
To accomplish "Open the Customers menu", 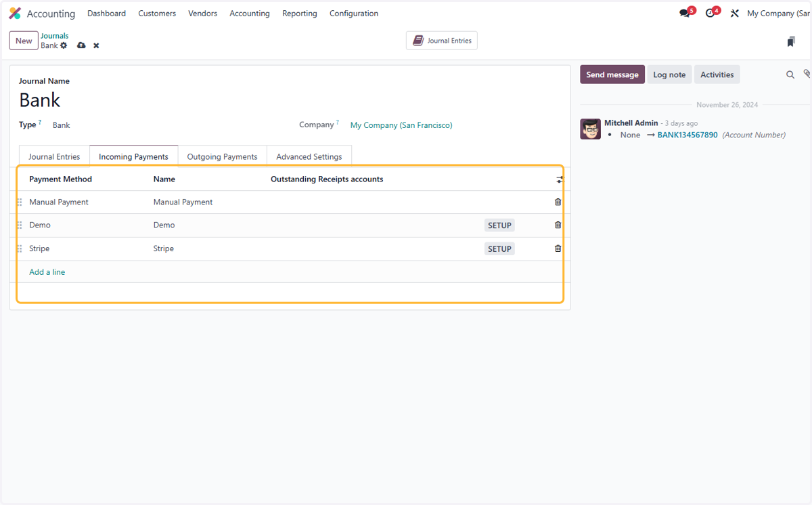I will click(x=157, y=14).
